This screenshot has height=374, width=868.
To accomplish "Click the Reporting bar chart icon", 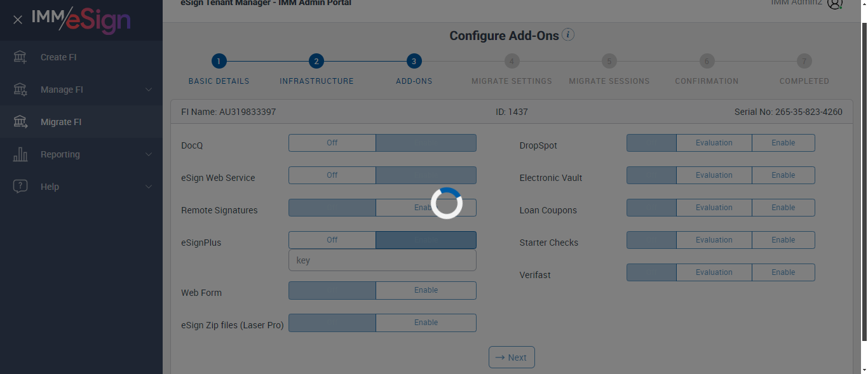I will click(20, 154).
